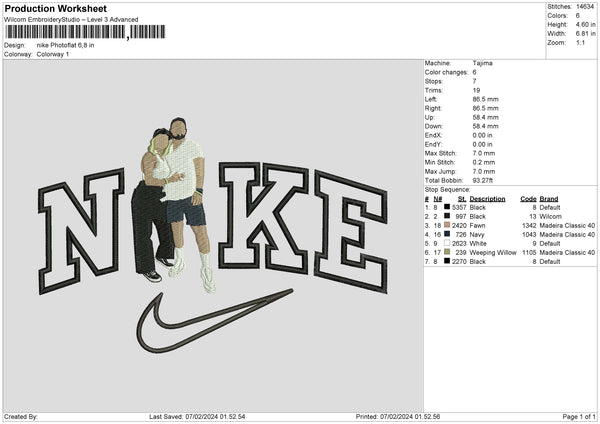Image resolution: width=600 pixels, height=424 pixels.
Task: Click the Color changes label
Action: point(446,72)
